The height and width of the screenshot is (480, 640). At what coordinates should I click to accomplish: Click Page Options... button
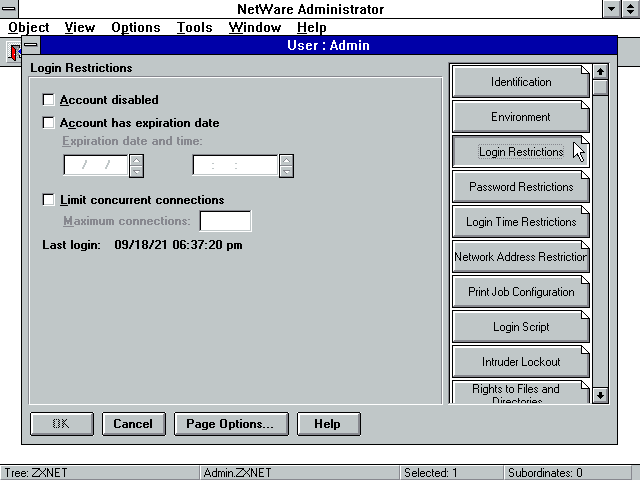coord(231,424)
